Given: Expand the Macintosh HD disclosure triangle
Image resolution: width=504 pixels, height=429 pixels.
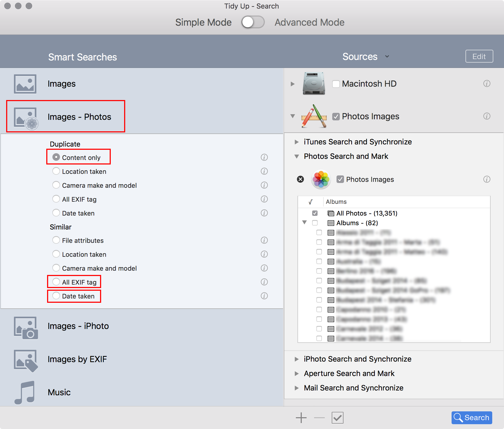Looking at the screenshot, I should coord(293,84).
